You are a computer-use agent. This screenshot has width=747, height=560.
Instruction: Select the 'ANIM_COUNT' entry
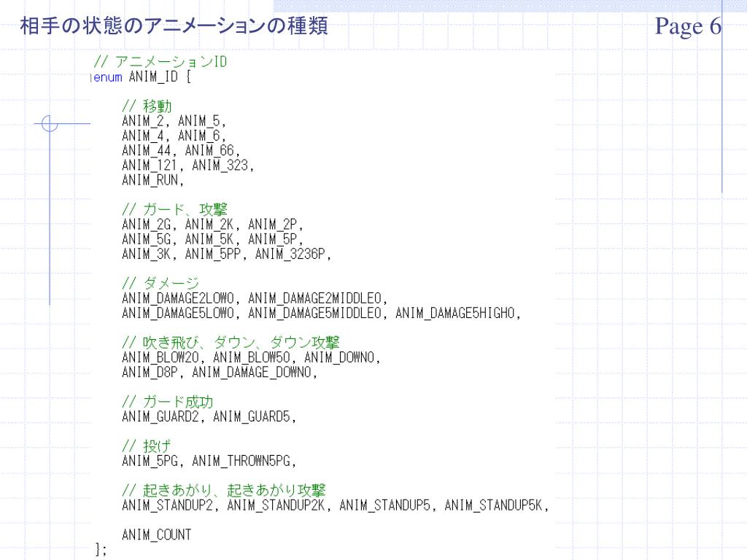point(157,534)
